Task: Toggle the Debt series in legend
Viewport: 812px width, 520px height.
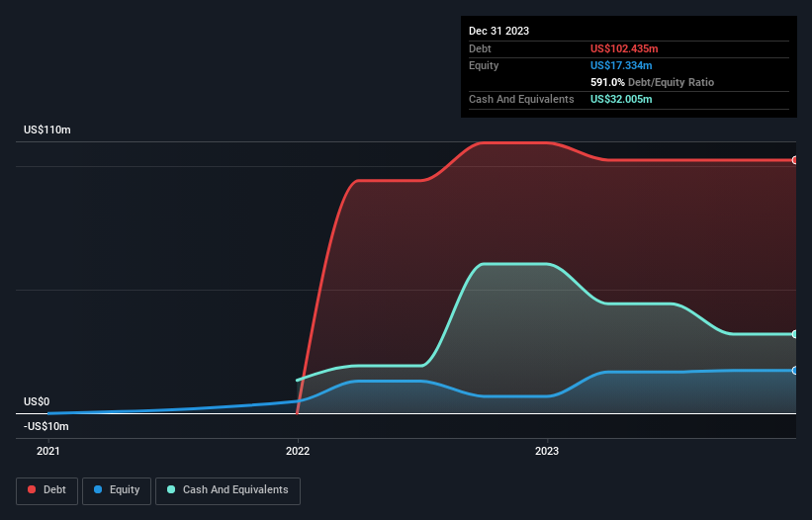Action: pos(46,490)
